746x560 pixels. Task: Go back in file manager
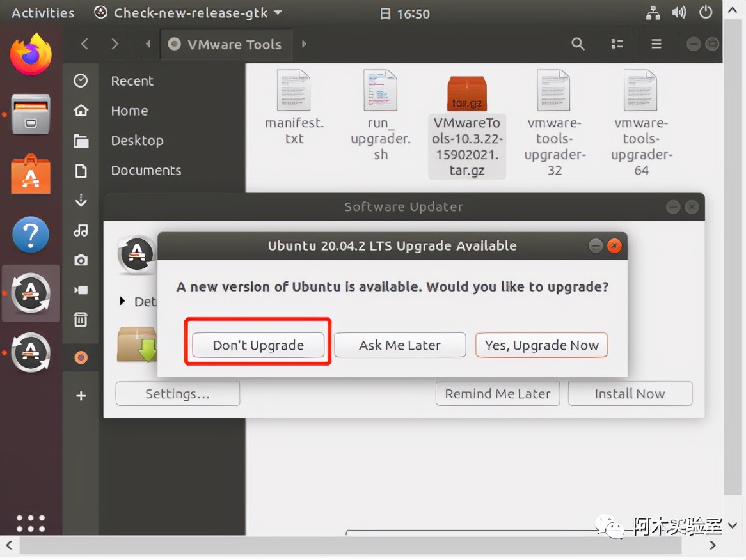(84, 43)
